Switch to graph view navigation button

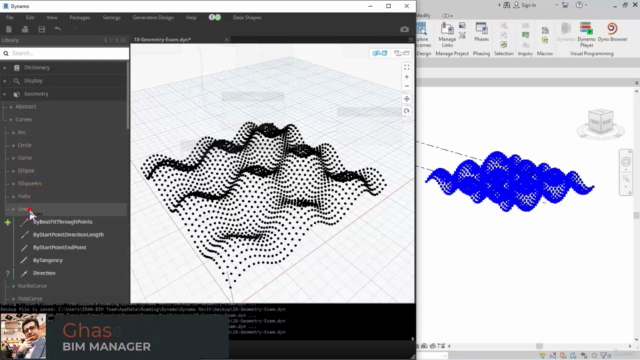402,53
